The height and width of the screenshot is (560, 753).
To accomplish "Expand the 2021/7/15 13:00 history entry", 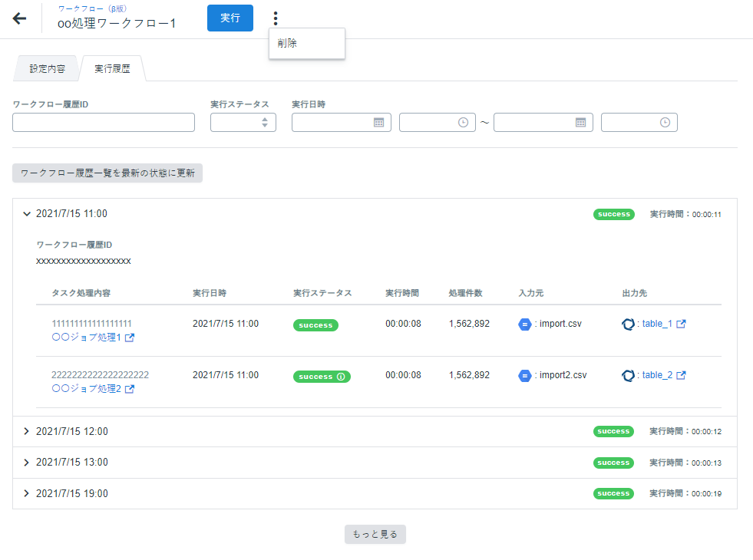I will point(26,463).
